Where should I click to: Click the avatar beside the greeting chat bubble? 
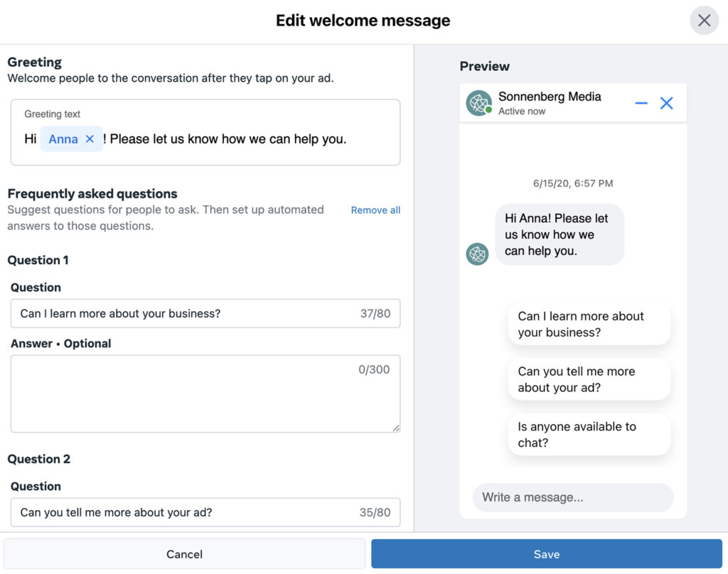point(477,253)
